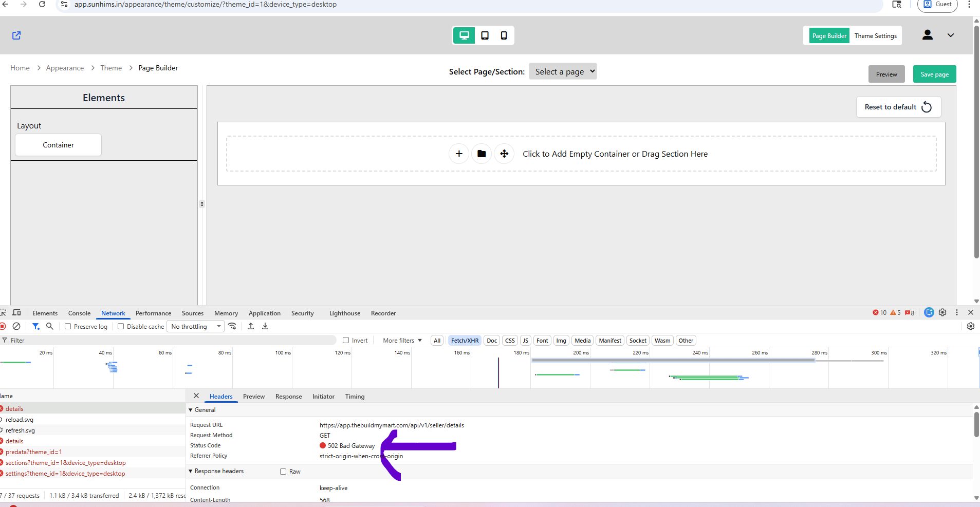Click the Save page button
Viewport: 980px width, 507px height.
934,74
